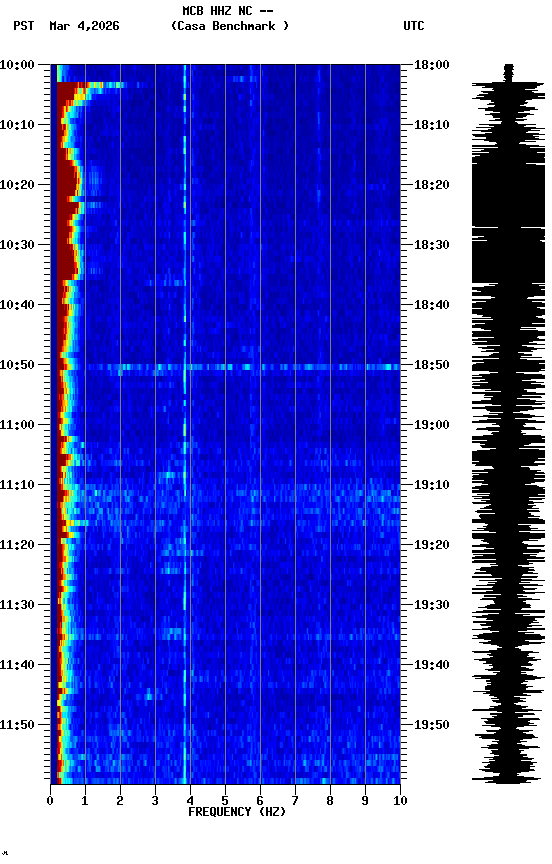The width and height of the screenshot is (552, 864).
Task: Click the 11:20 PST time label
Action: coord(17,546)
